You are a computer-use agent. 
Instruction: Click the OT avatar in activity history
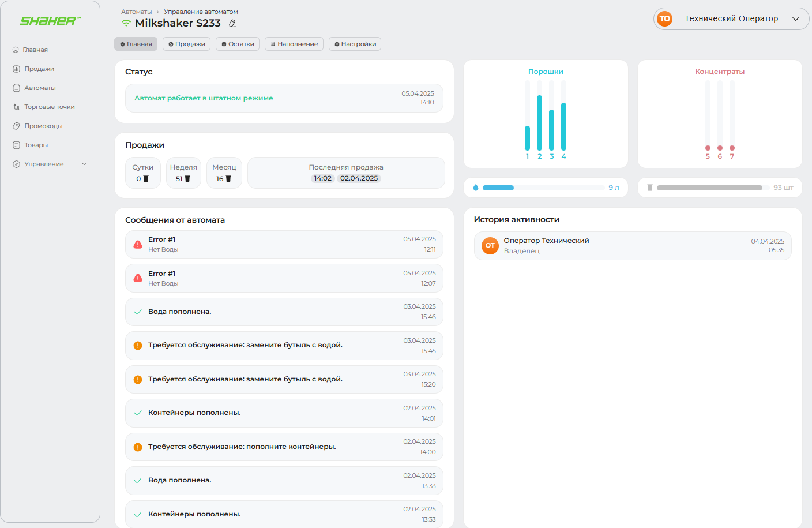(x=490, y=246)
